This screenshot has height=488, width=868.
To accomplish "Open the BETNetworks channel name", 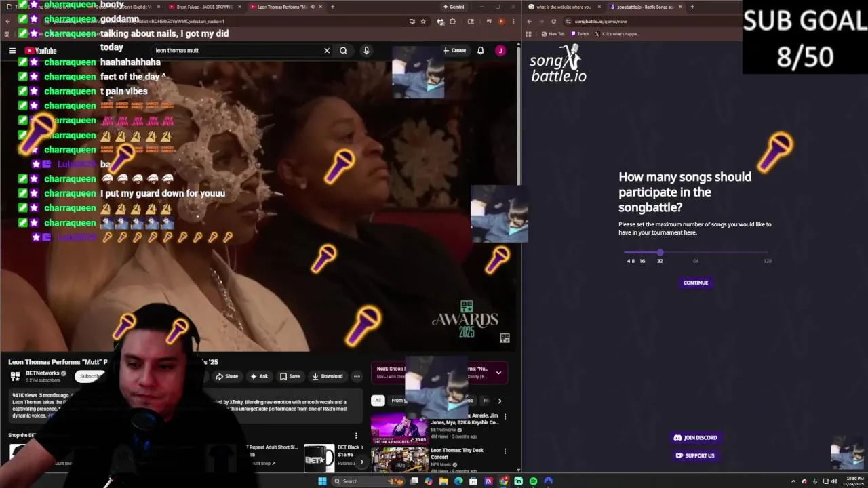I will pos(43,373).
